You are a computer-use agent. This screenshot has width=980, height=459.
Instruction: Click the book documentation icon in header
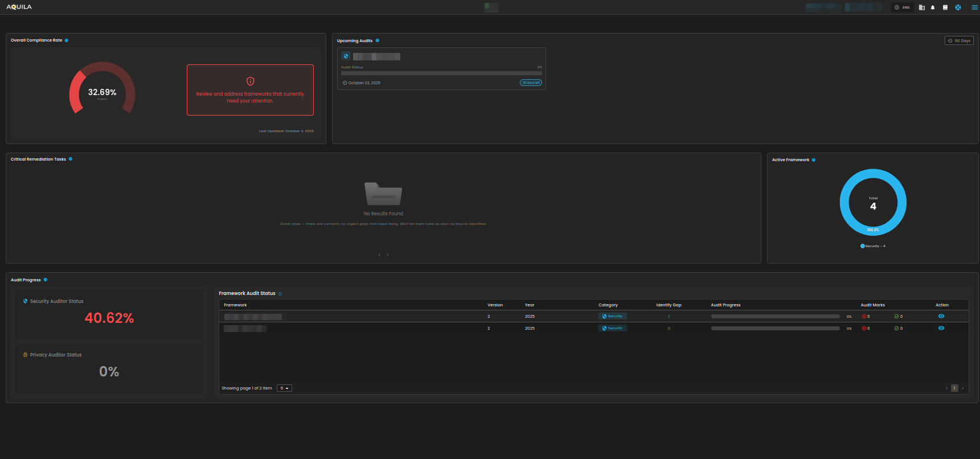(x=945, y=7)
